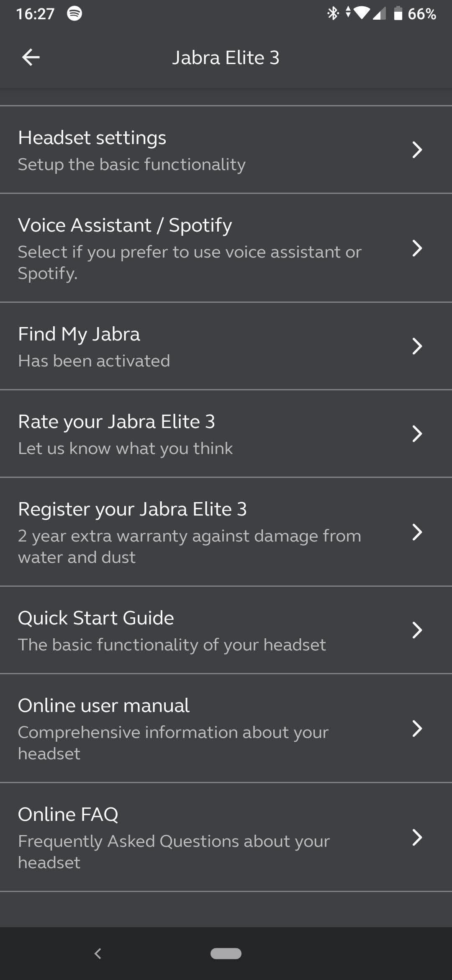Image resolution: width=452 pixels, height=980 pixels.
Task: Tap the "Has been activated" status text
Action: (94, 361)
